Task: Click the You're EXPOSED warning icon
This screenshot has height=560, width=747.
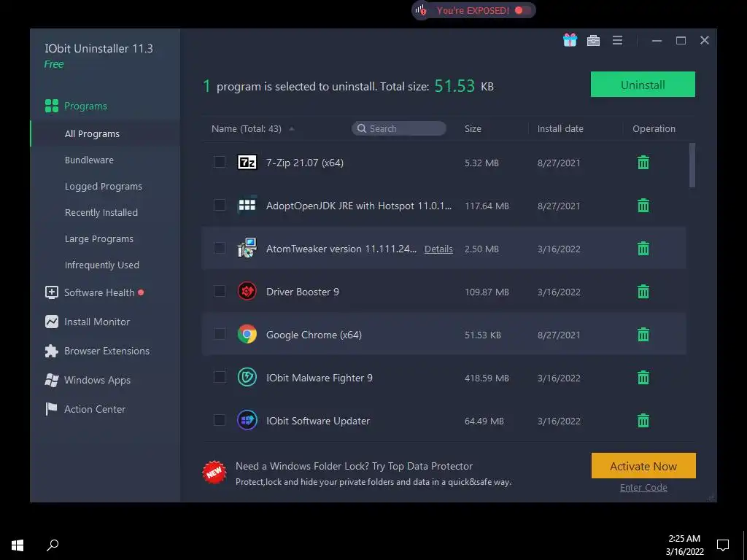Action: 421,10
